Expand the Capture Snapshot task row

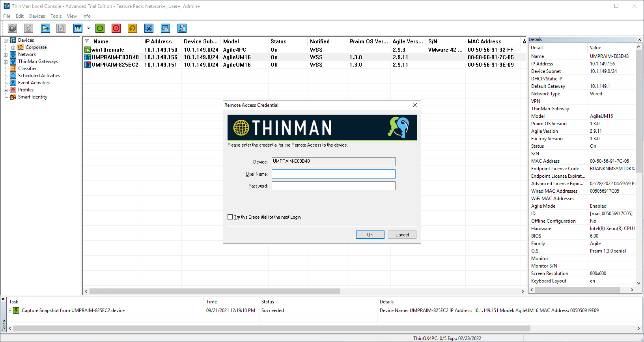point(10,310)
